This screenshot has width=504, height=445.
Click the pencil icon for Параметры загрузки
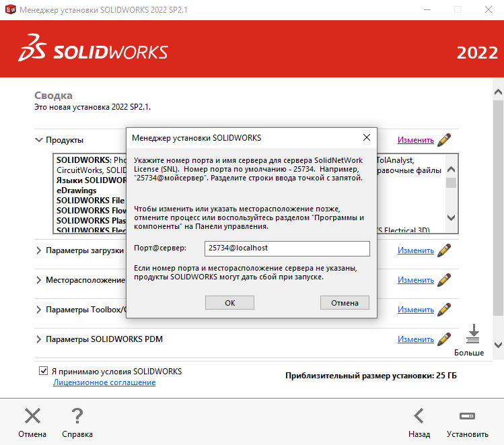tap(444, 250)
